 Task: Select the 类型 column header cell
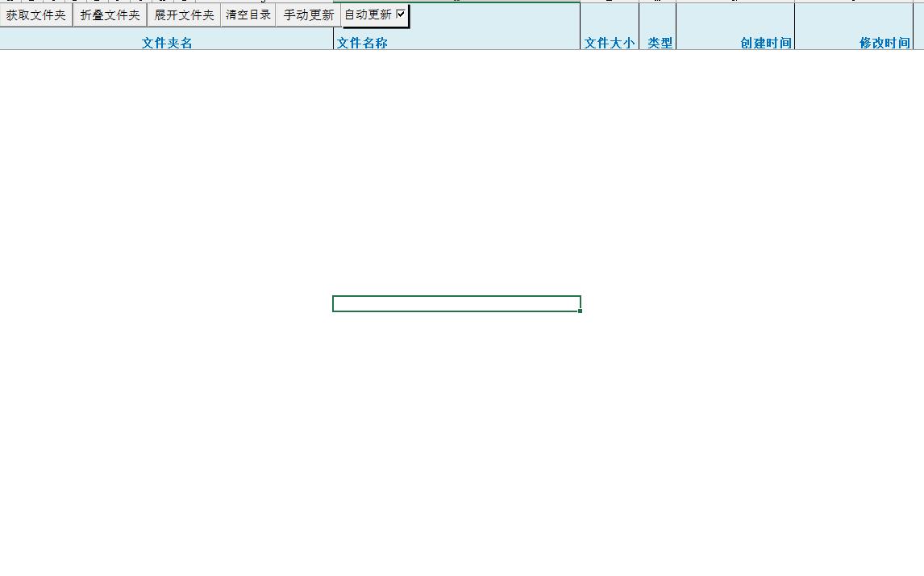(x=658, y=43)
